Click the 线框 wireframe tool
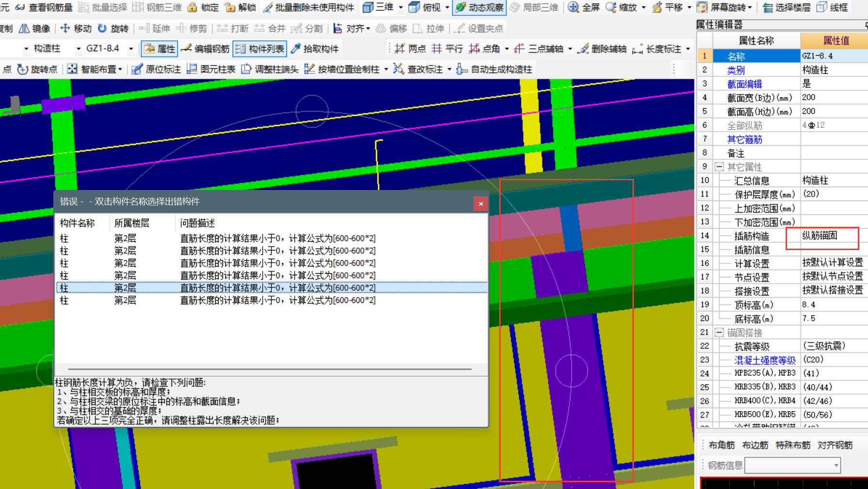The height and width of the screenshot is (489, 868). pos(832,7)
